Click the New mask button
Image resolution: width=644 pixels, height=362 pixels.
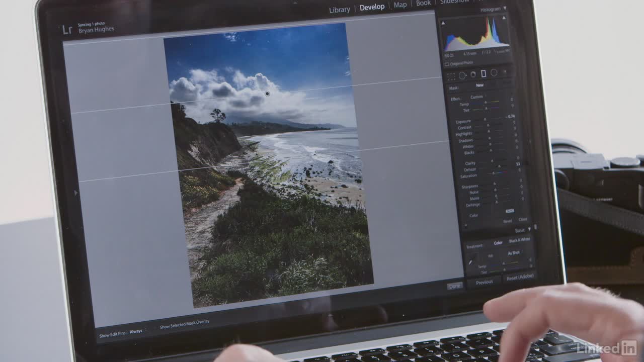[479, 85]
